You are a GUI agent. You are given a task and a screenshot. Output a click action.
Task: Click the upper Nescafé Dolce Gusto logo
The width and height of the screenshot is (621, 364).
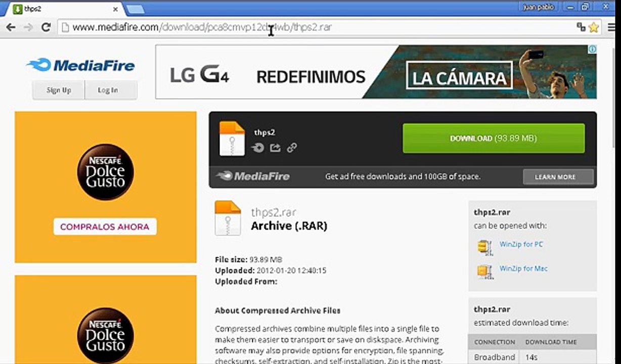(x=105, y=172)
